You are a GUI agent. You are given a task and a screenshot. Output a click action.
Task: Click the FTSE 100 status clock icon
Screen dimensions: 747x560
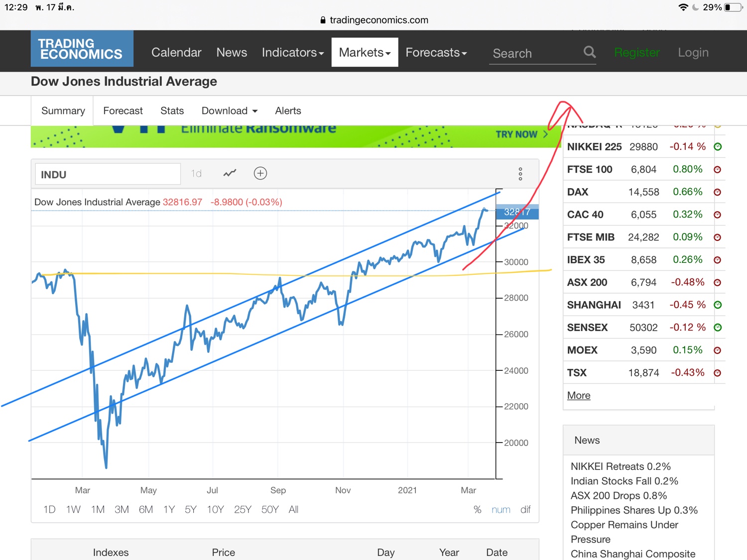[x=718, y=170]
